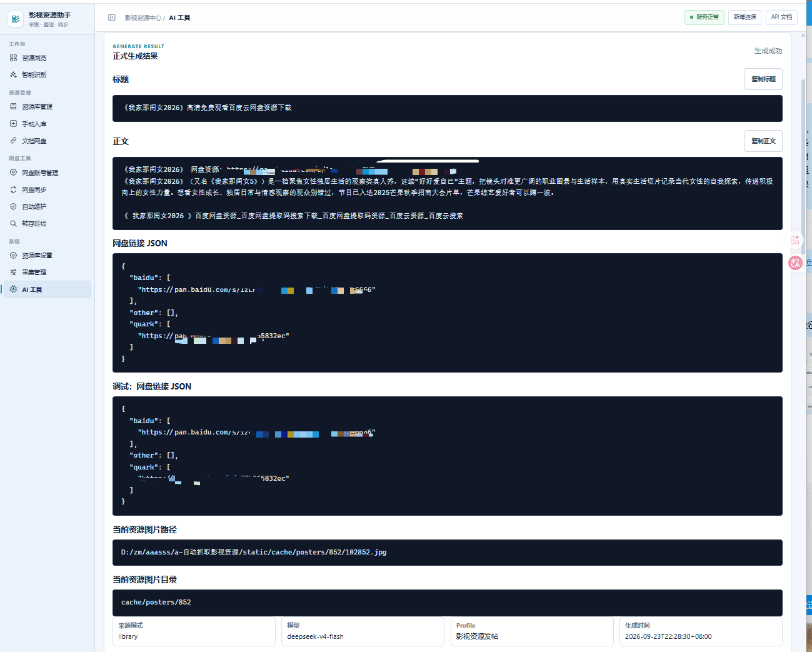Open the API 文档 button

tap(781, 18)
